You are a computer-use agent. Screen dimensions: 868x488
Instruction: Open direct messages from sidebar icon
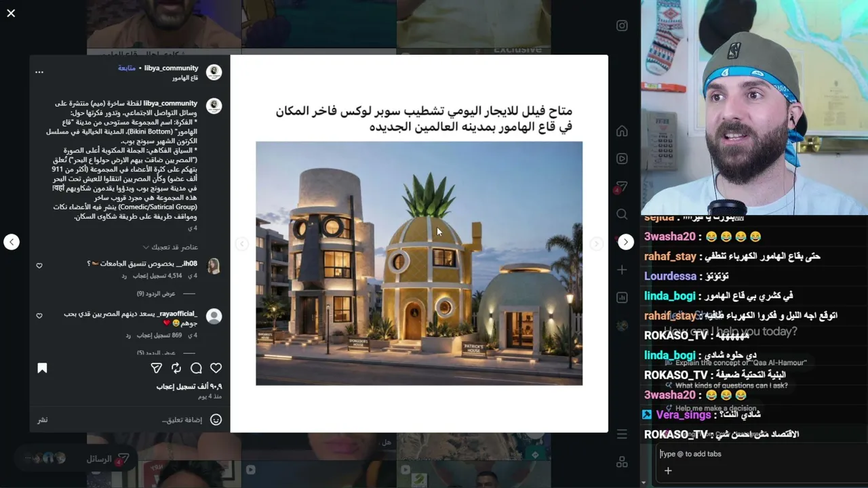pyautogui.click(x=621, y=187)
